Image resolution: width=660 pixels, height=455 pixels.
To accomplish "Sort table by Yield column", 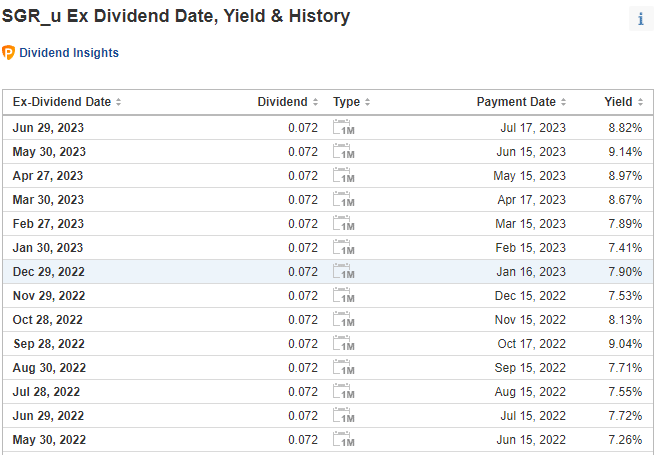I will [623, 102].
